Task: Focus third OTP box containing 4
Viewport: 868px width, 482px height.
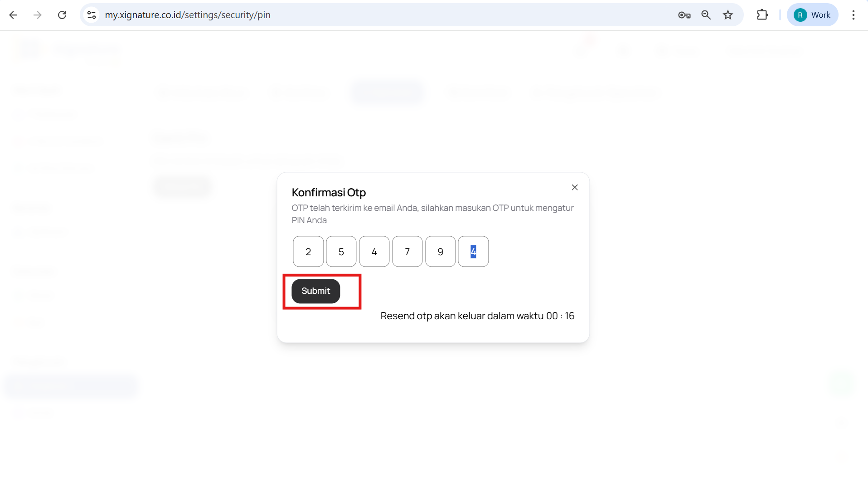Action: [x=374, y=252]
